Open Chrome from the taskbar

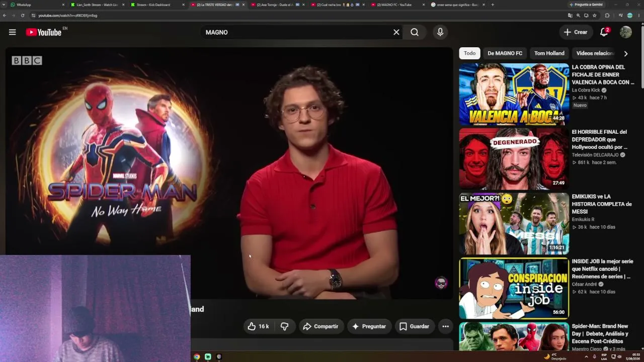pos(197,357)
